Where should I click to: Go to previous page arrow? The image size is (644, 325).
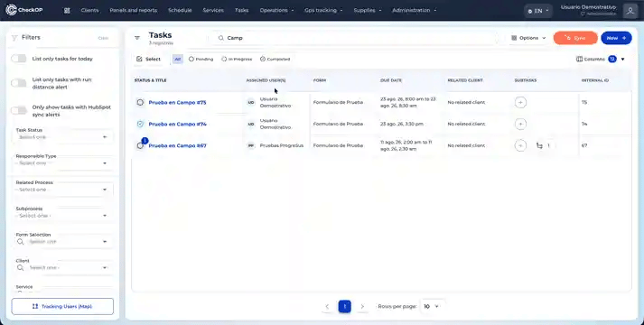327,307
